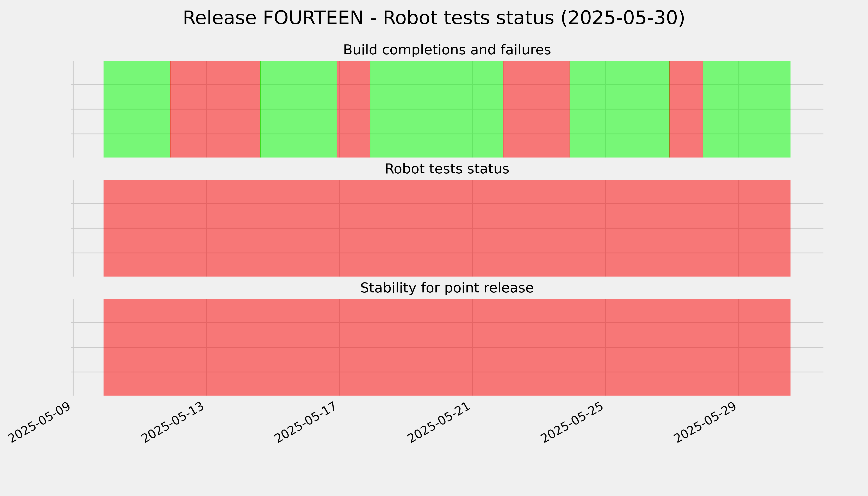Viewport: 868px width, 496px height.
Task: Click the first wide red build failure segment
Action: 215,109
